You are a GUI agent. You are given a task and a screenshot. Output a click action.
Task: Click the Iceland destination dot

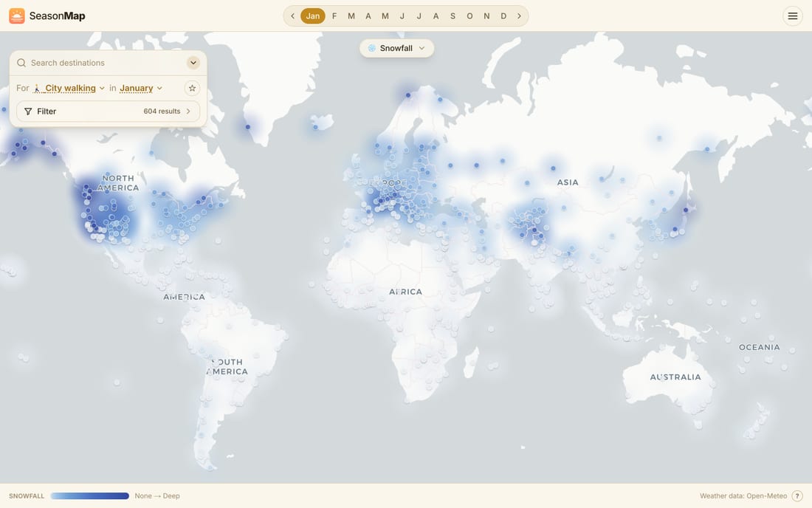click(315, 127)
